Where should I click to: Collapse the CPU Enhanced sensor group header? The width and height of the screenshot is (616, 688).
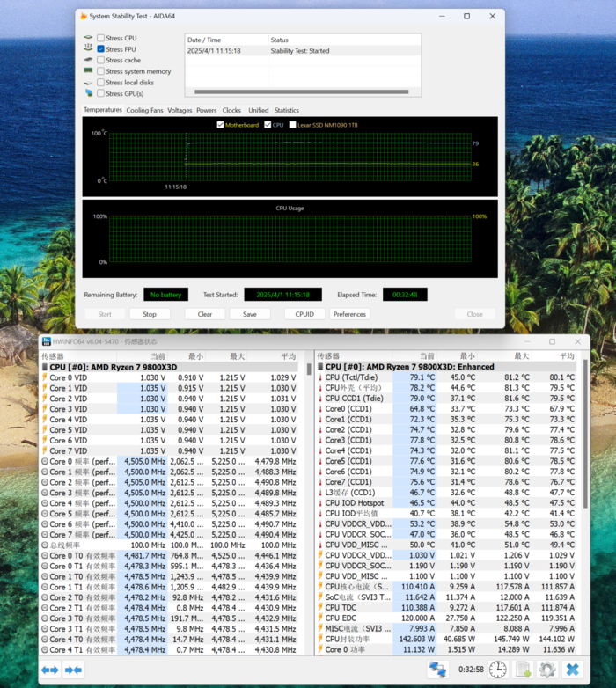[447, 367]
